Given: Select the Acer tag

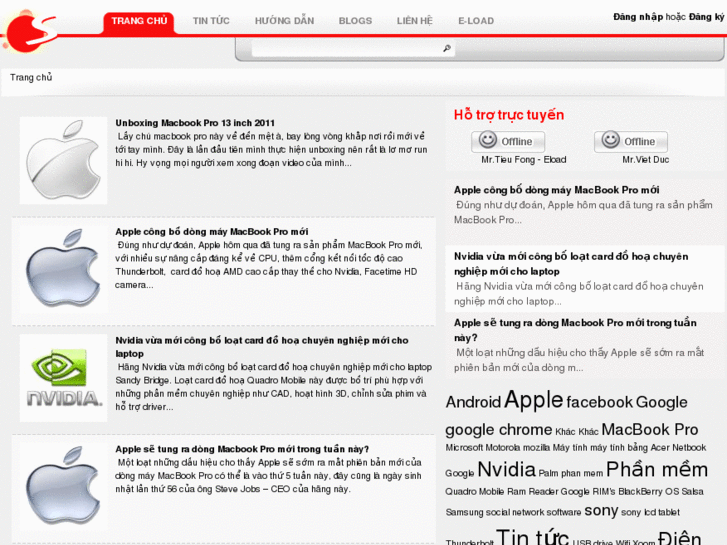Looking at the screenshot, I should [660, 448].
